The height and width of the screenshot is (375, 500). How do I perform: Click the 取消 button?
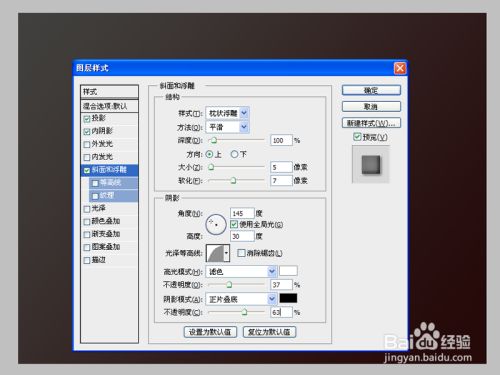(371, 107)
